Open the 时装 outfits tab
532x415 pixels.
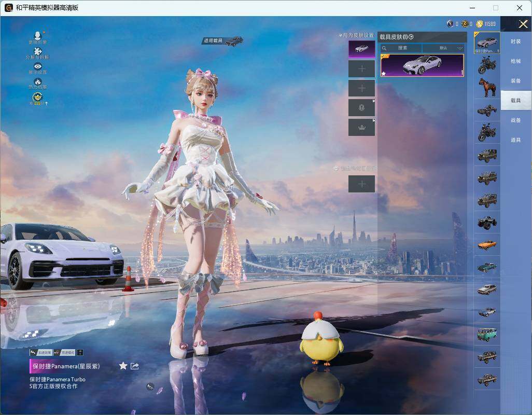pos(516,41)
